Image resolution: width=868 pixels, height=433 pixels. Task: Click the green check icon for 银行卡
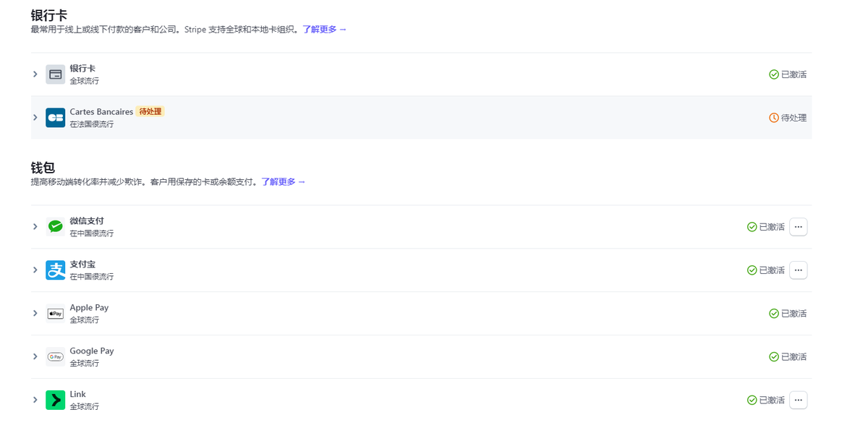point(774,74)
